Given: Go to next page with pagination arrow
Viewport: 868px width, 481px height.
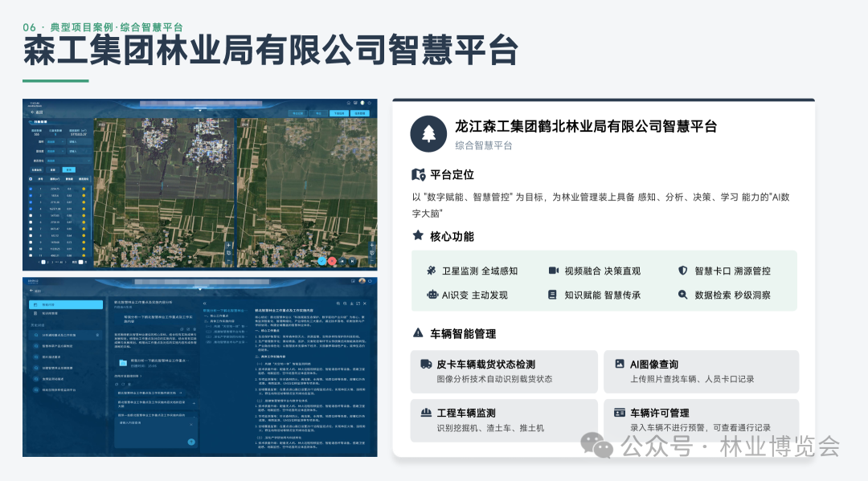Looking at the screenshot, I should 66,262.
